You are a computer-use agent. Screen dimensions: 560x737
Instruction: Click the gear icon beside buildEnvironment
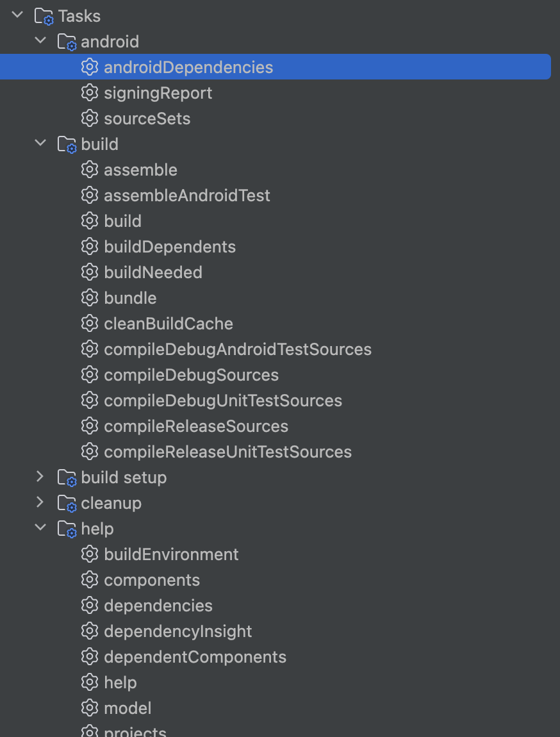tap(90, 554)
